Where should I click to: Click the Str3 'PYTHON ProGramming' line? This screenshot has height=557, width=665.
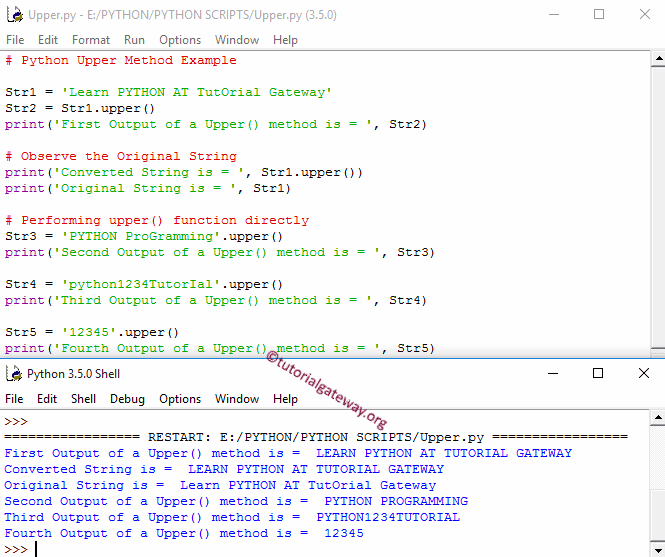pos(144,236)
